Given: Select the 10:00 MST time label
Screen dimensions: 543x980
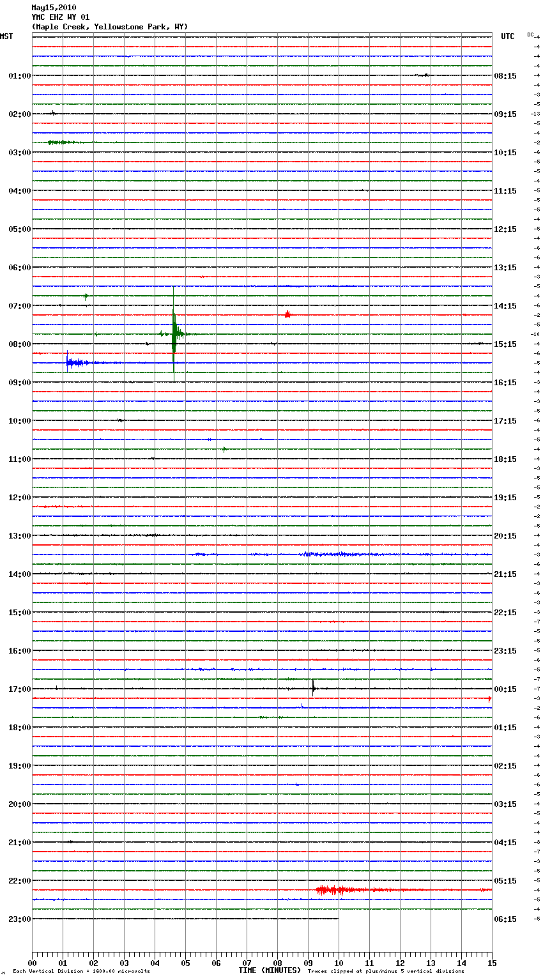Looking at the screenshot, I should 20,421.
